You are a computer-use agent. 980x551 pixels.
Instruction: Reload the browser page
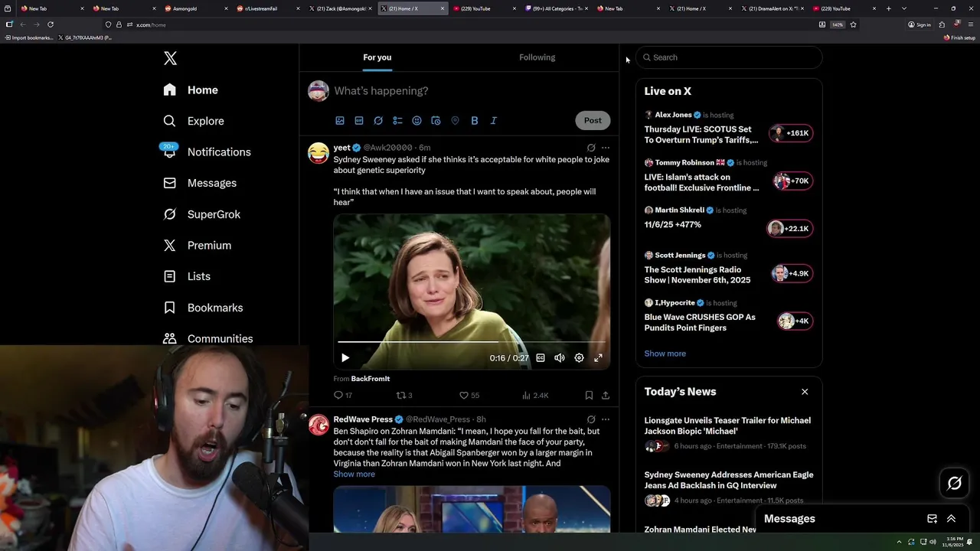pyautogui.click(x=51, y=24)
